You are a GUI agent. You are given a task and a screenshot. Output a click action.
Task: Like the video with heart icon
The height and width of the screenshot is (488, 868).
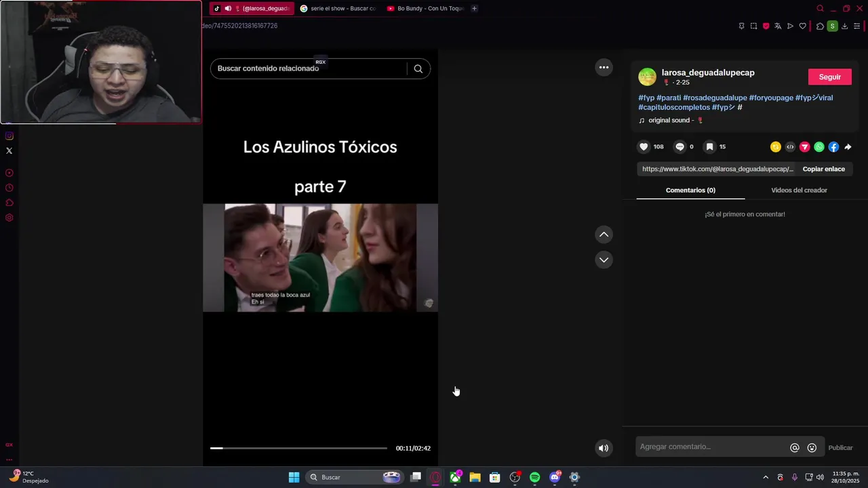(x=644, y=146)
